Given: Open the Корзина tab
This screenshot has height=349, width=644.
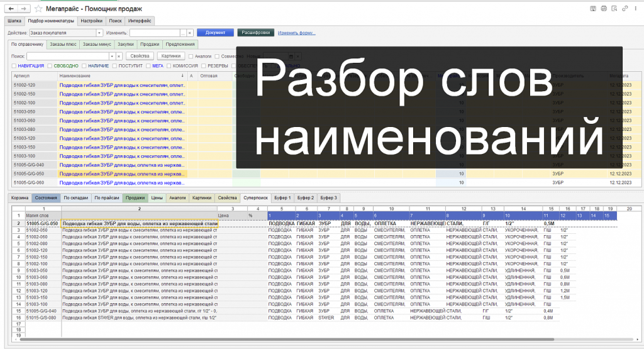Looking at the screenshot, I should [x=19, y=198].
